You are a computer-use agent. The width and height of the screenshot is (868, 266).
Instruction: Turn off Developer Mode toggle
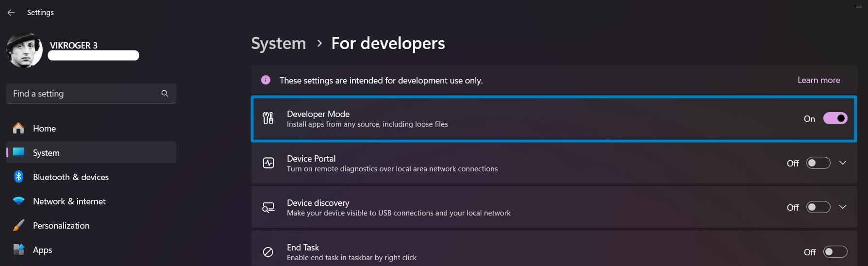coord(835,118)
